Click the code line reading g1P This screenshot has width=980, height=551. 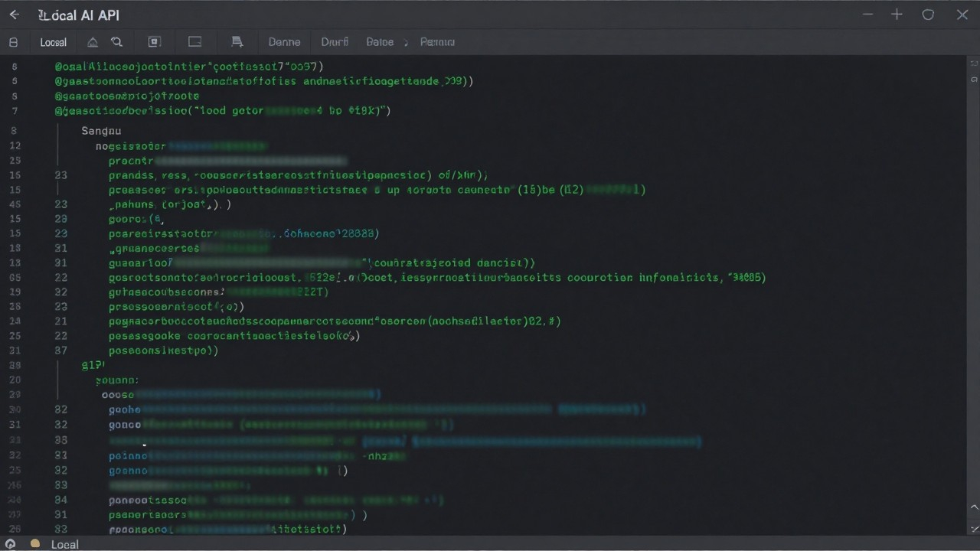tap(93, 365)
